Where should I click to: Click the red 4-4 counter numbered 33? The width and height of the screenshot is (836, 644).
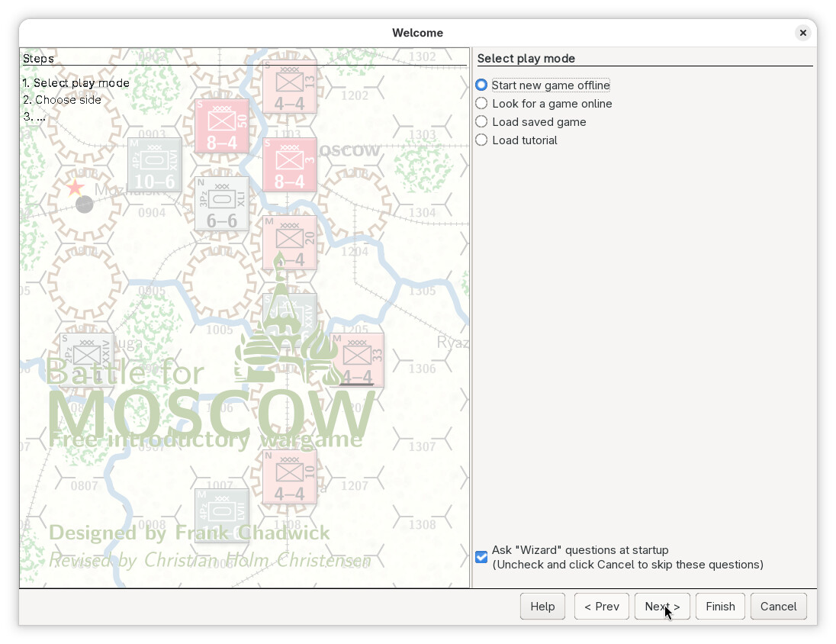tap(357, 360)
